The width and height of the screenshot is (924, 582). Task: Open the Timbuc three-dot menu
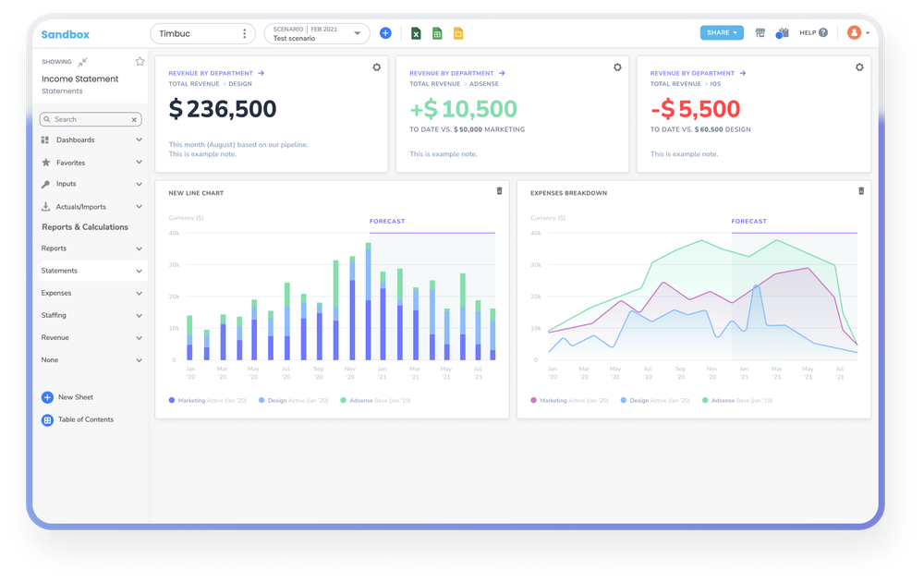point(245,33)
